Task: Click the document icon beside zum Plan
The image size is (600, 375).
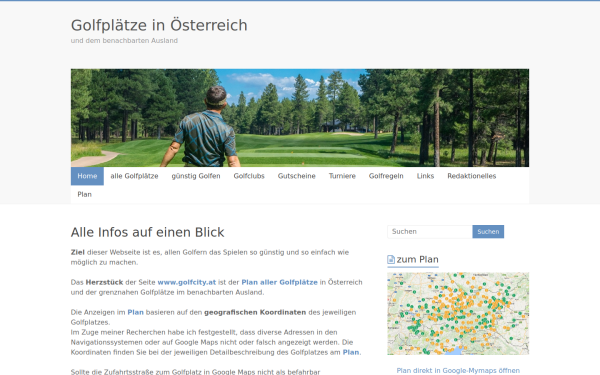Action: pos(391,259)
